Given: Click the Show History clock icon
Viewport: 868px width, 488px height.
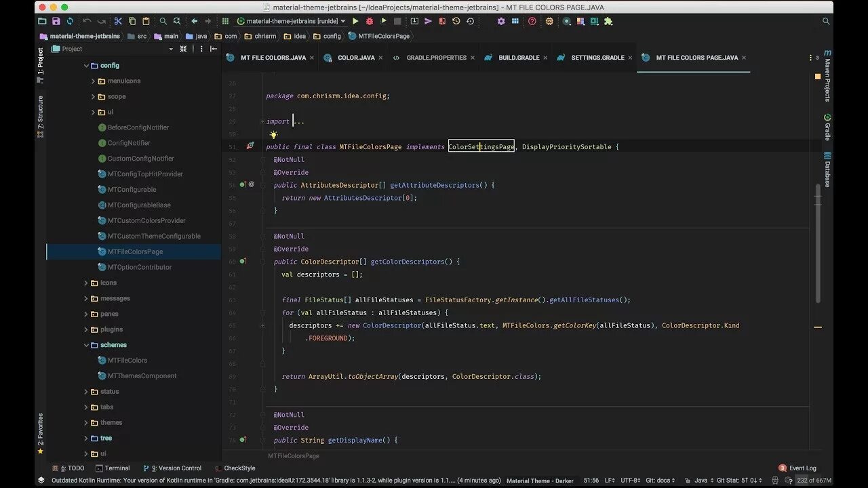Looking at the screenshot, I should [456, 21].
